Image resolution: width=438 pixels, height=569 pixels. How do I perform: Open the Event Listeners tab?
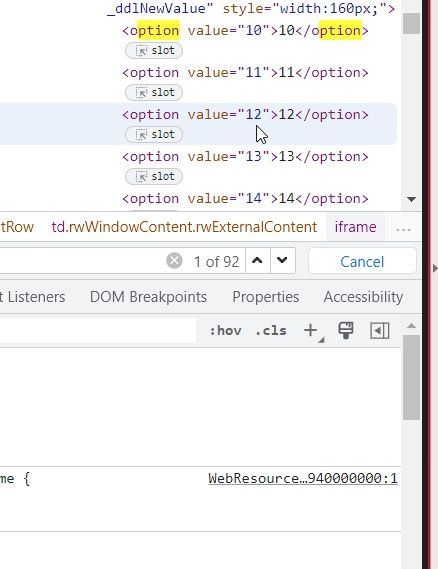tap(33, 297)
